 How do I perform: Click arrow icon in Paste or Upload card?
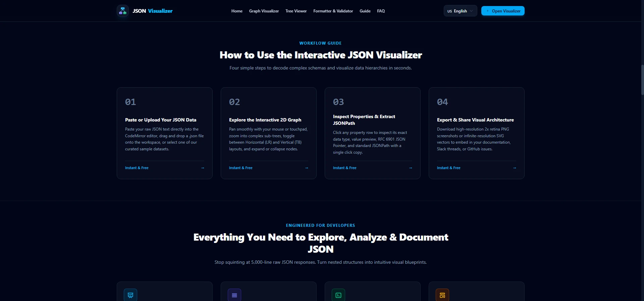(203, 168)
